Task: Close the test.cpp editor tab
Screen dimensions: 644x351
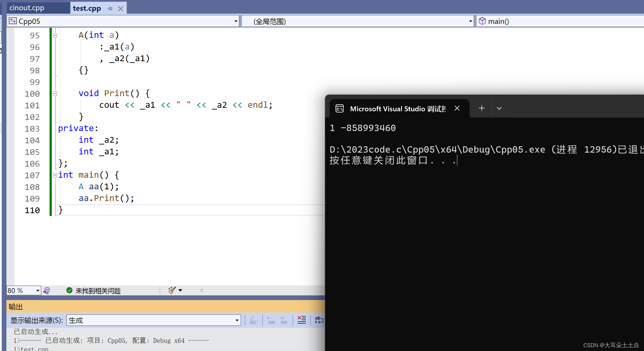Action: point(121,9)
